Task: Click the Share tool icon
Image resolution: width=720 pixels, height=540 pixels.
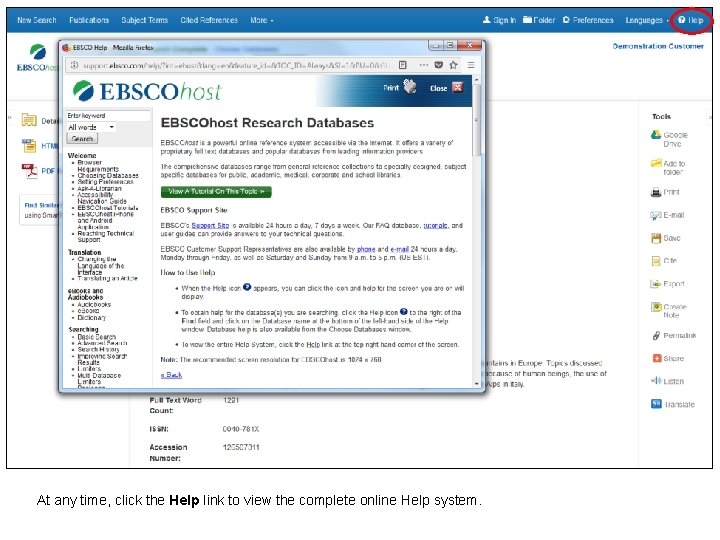Action: tap(656, 358)
